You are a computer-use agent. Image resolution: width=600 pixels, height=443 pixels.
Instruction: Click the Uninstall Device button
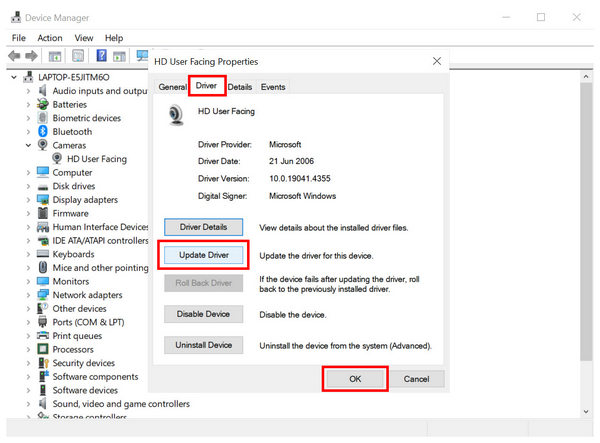tap(204, 345)
